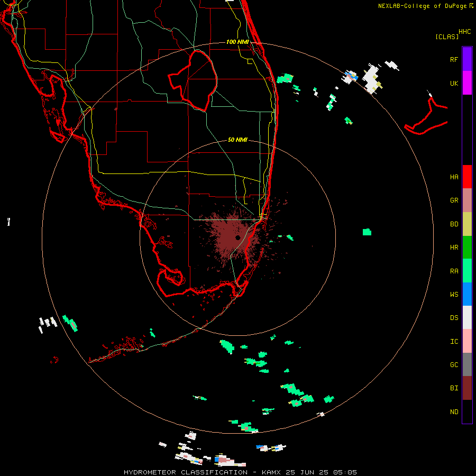This screenshot has height=476, width=476.
Task: Select the WS blue legend swatch
Action: [467, 294]
